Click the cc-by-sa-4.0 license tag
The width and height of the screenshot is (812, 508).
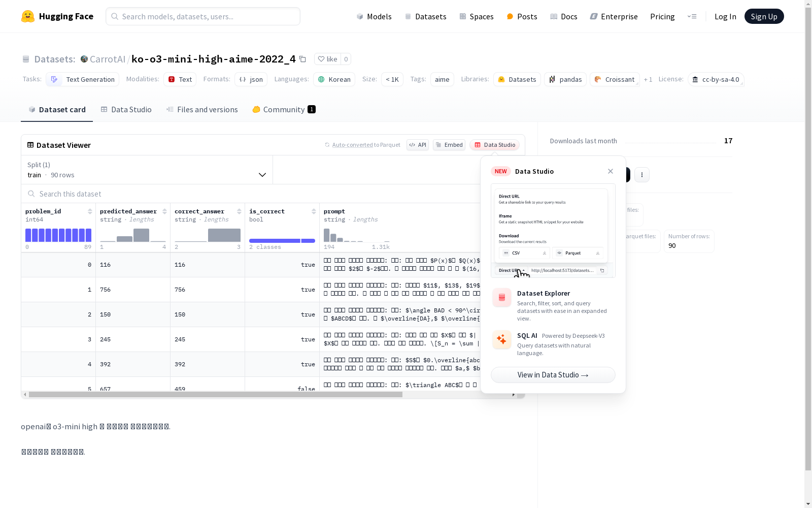click(716, 79)
